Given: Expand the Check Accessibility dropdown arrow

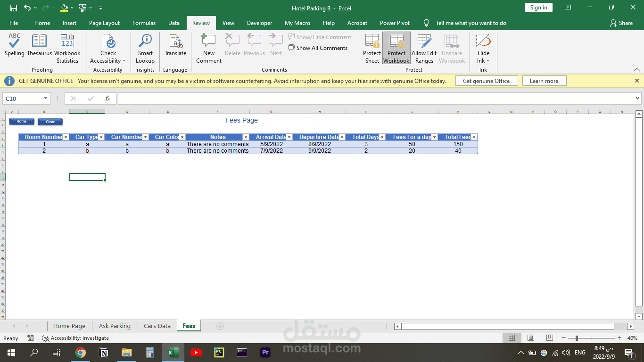Looking at the screenshot, I should point(124,61).
